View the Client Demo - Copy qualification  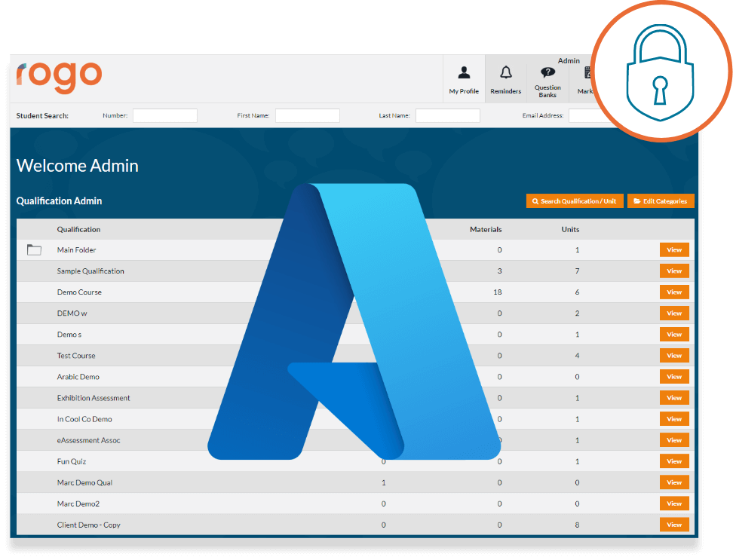[674, 525]
